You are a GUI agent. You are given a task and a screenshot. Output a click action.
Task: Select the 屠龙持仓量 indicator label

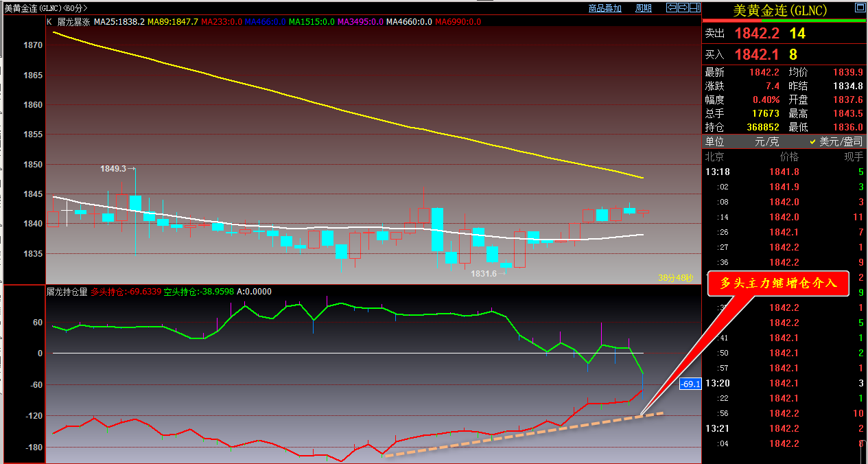click(x=67, y=292)
